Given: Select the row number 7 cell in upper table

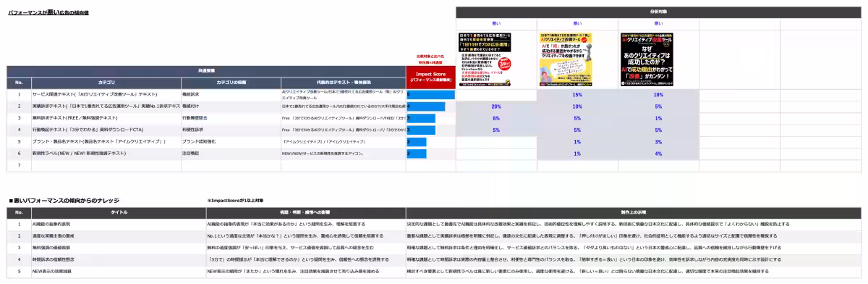Looking at the screenshot, I should [19, 165].
